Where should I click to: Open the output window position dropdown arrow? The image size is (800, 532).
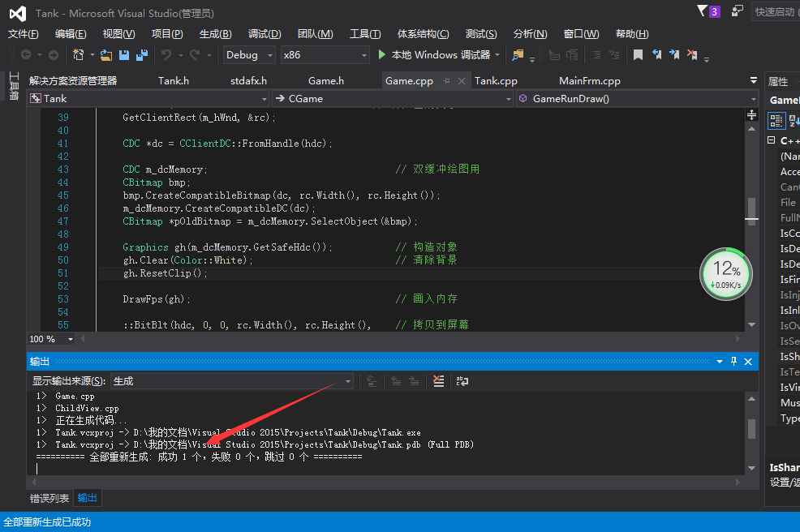[x=720, y=361]
